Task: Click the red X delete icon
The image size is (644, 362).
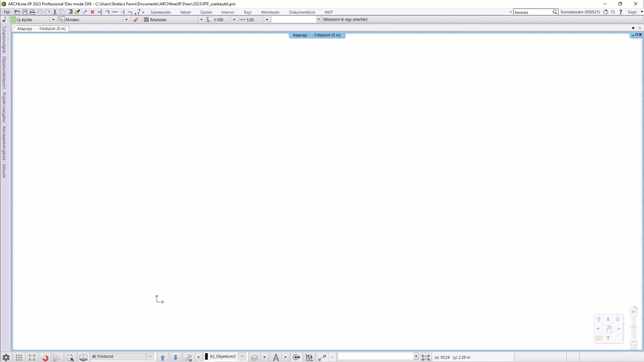Action: (x=93, y=12)
